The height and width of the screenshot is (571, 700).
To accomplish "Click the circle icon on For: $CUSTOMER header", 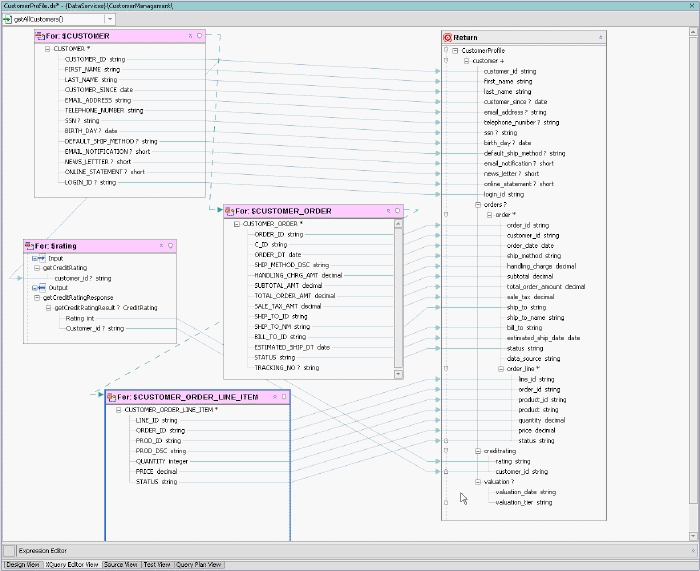I will pos(200,36).
